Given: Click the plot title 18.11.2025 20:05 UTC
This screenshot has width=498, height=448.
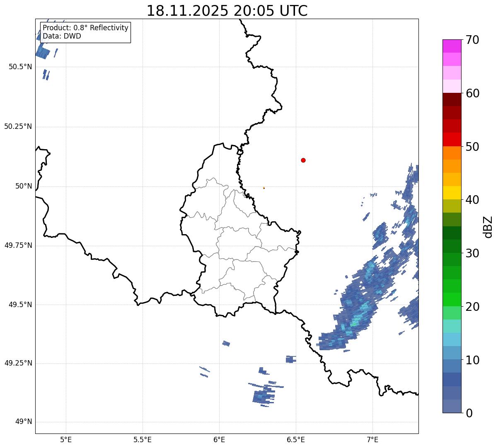Looking at the screenshot, I should 227,11.
